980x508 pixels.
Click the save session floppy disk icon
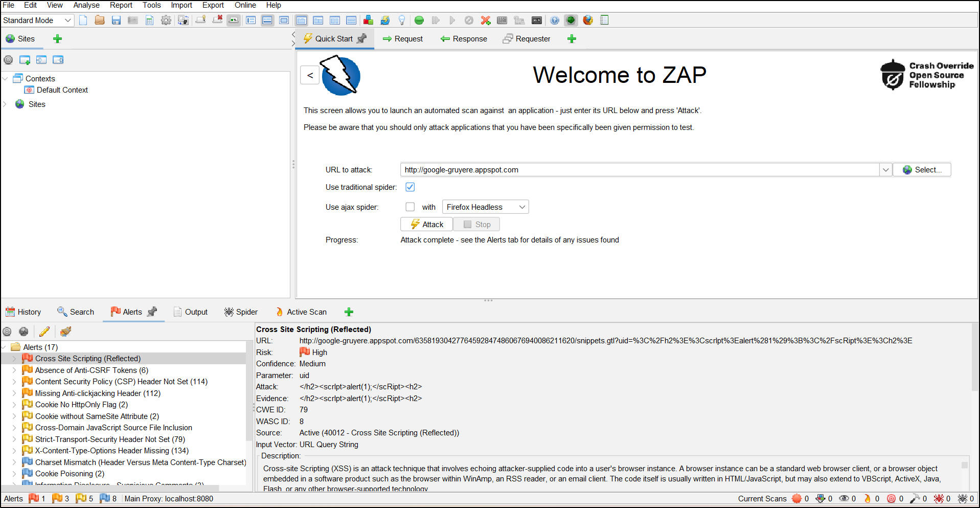pos(116,20)
